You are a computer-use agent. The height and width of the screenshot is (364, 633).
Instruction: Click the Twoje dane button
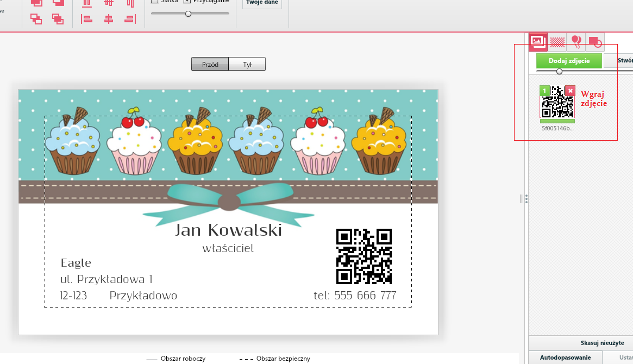click(x=262, y=3)
